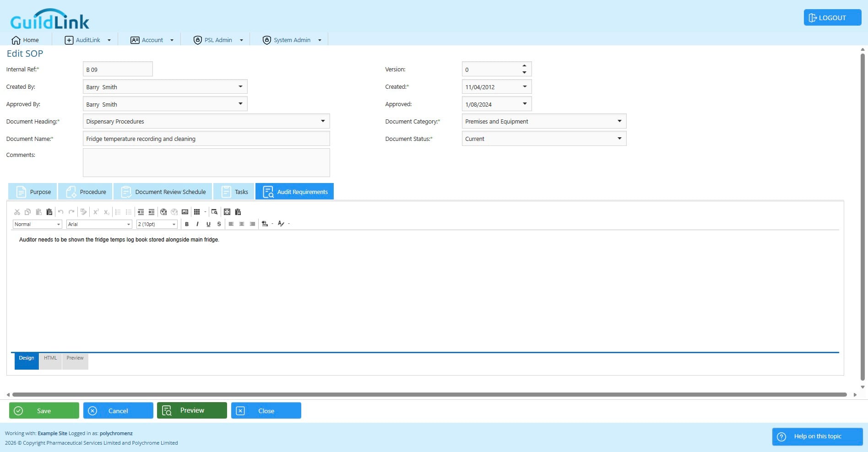Click the Redo arrow in the editor
Image resolution: width=868 pixels, height=452 pixels.
pyautogui.click(x=71, y=212)
